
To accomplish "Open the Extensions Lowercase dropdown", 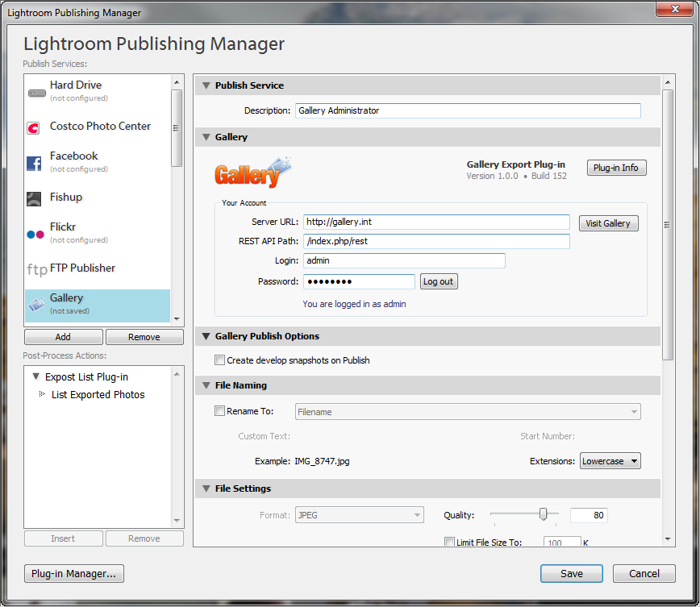I will 610,461.
